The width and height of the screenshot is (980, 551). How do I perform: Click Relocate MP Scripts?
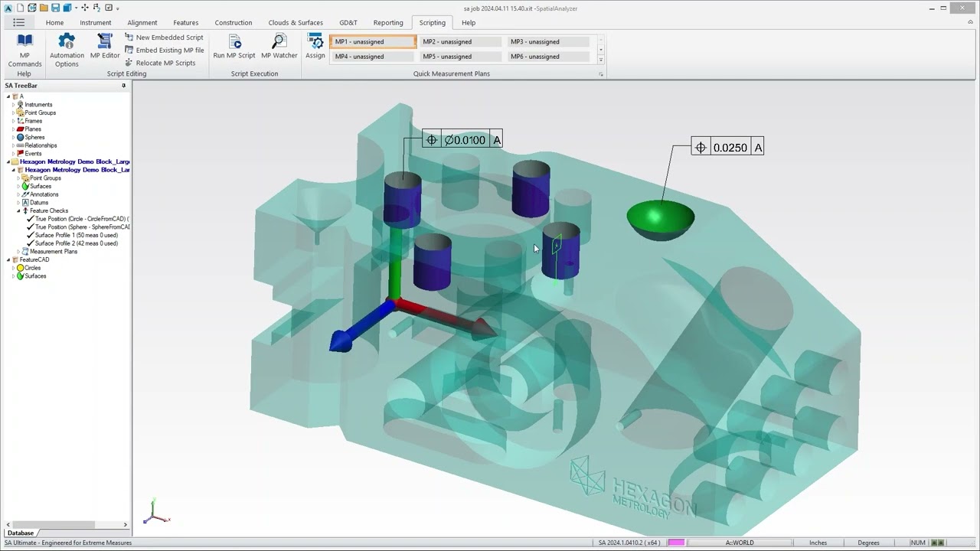160,63
